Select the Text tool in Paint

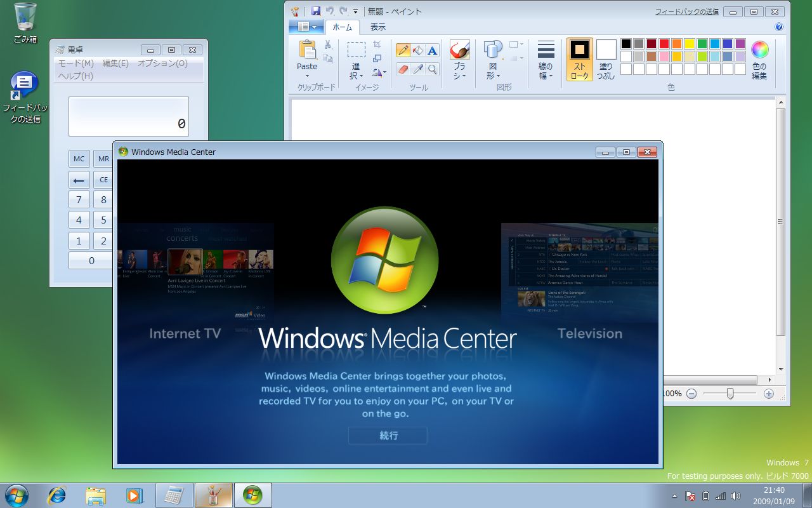[x=432, y=50]
